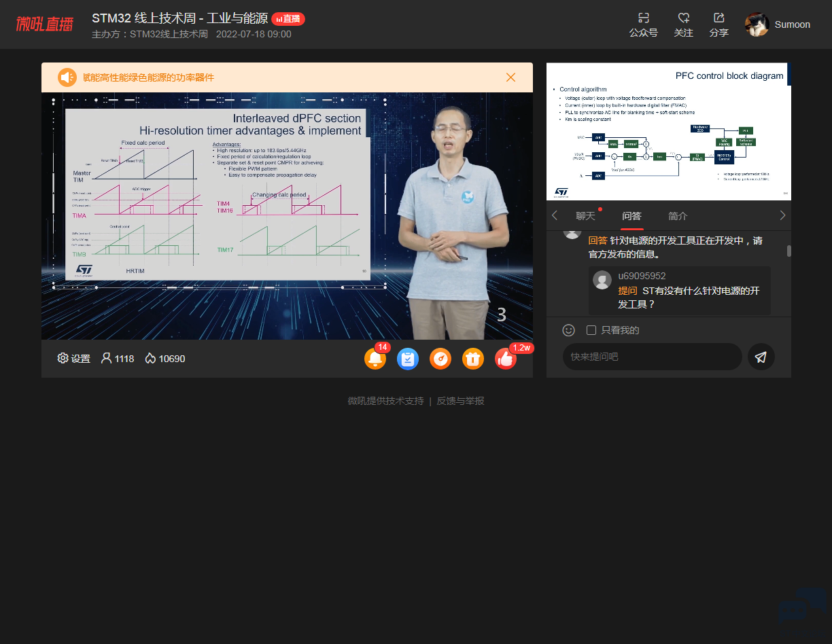Click the date 2022-07-18 09:00
The width and height of the screenshot is (832, 644).
point(254,34)
